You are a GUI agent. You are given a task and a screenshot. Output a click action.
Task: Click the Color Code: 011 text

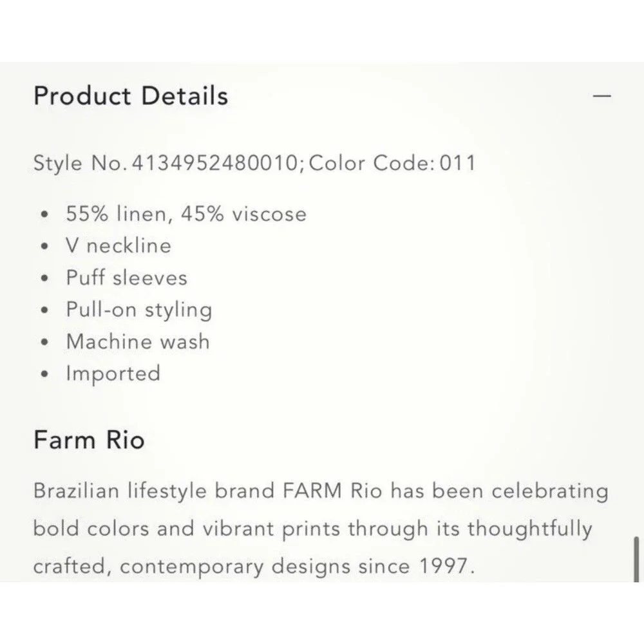(392, 163)
